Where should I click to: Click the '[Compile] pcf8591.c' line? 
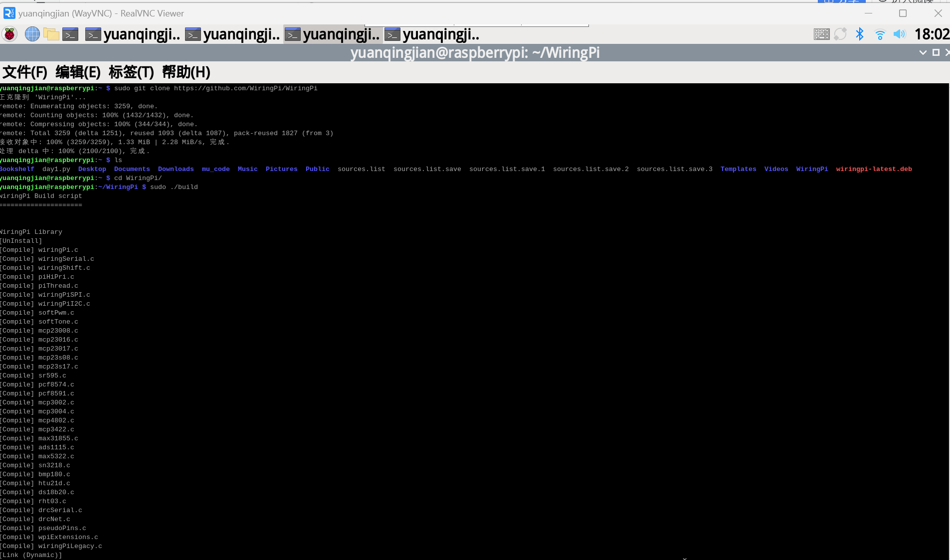(x=37, y=393)
